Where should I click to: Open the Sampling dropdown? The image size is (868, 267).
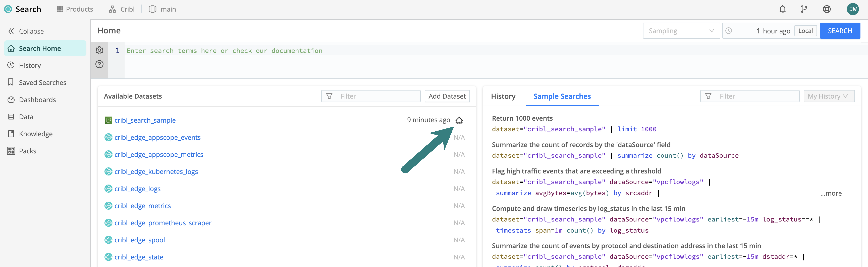[681, 31]
